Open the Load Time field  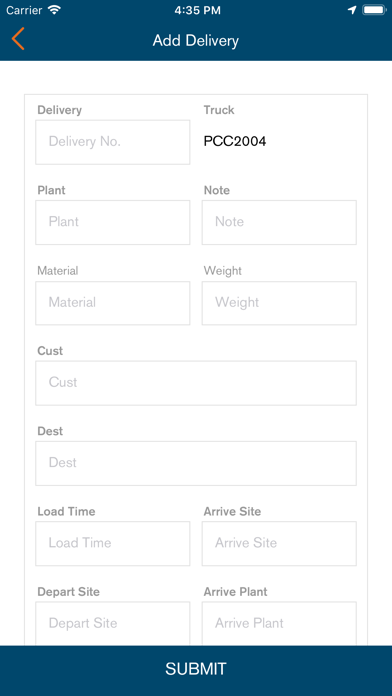click(x=113, y=544)
